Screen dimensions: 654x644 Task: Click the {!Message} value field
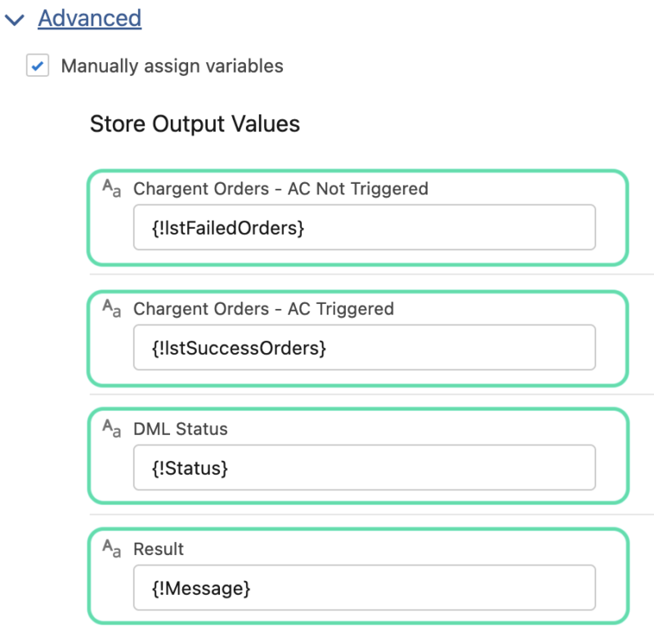[x=365, y=588]
